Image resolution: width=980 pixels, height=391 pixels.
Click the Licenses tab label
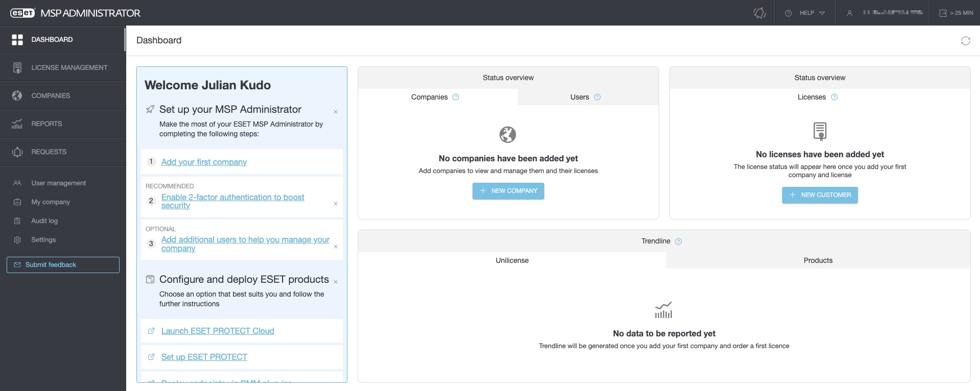click(811, 97)
